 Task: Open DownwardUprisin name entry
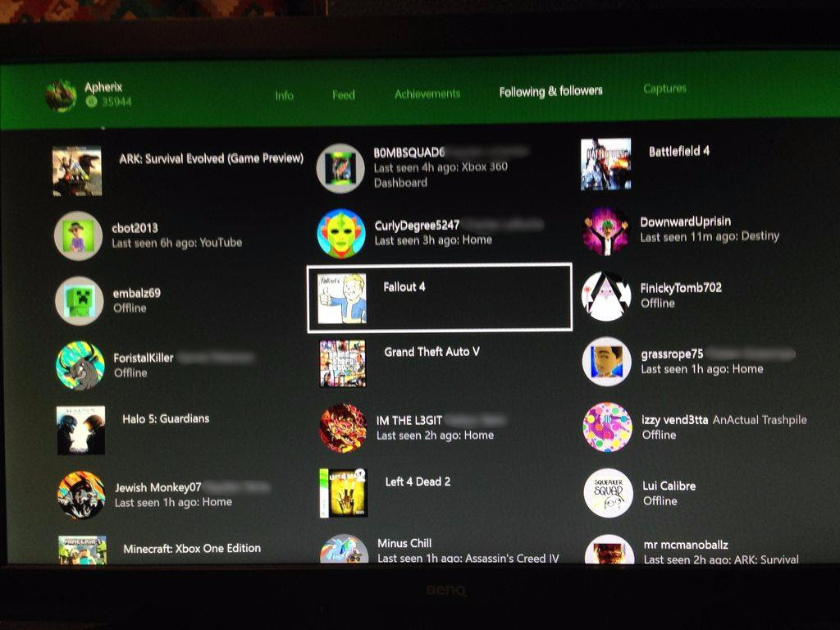686,221
